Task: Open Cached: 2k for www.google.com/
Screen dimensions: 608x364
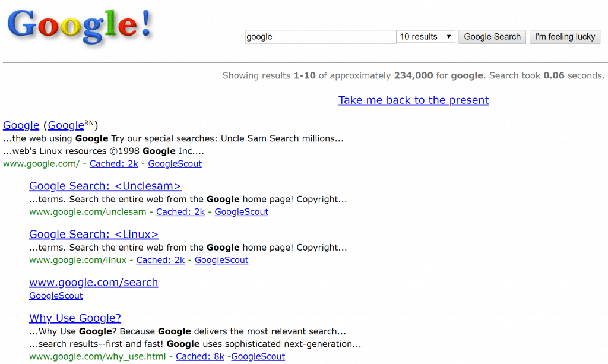Action: tap(113, 163)
